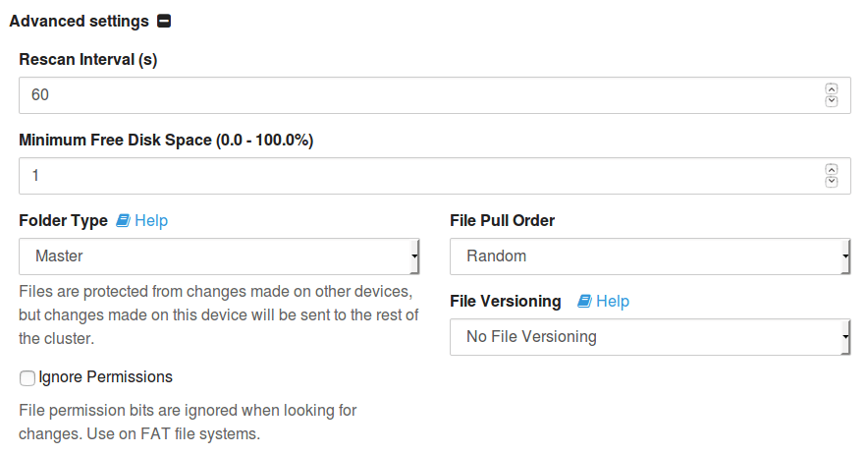Open the Folder Type dropdown showing Master
The image size is (868, 455).
(220, 256)
